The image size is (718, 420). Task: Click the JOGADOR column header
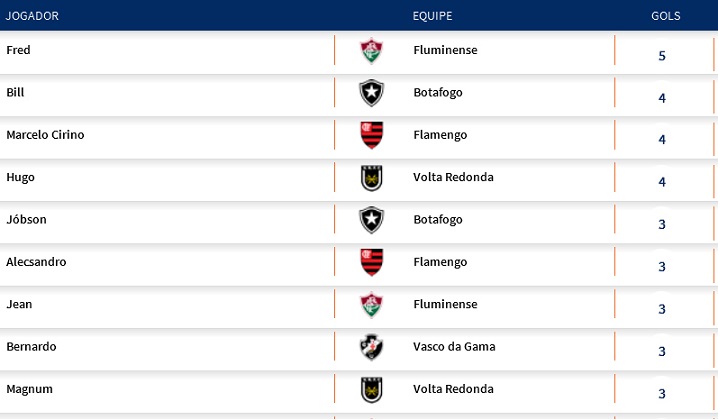33,17
